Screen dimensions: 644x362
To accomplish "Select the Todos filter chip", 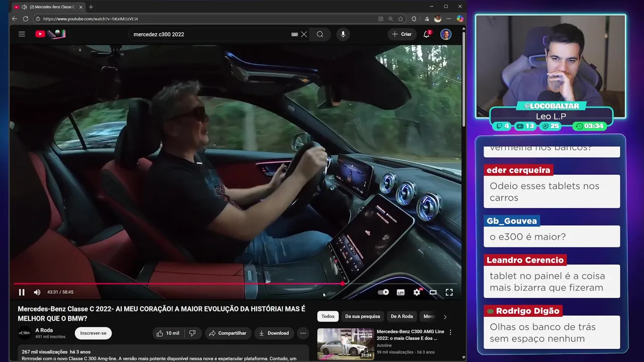I will pos(328,316).
